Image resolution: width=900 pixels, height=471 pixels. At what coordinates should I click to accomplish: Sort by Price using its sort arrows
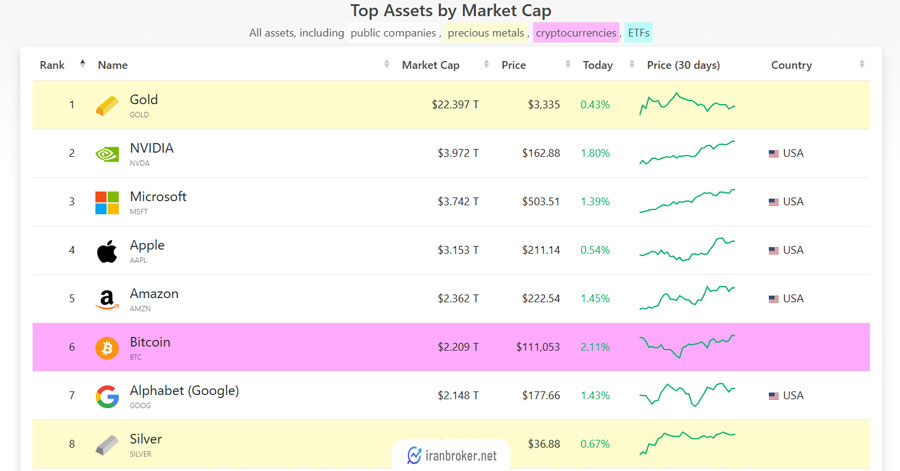568,64
